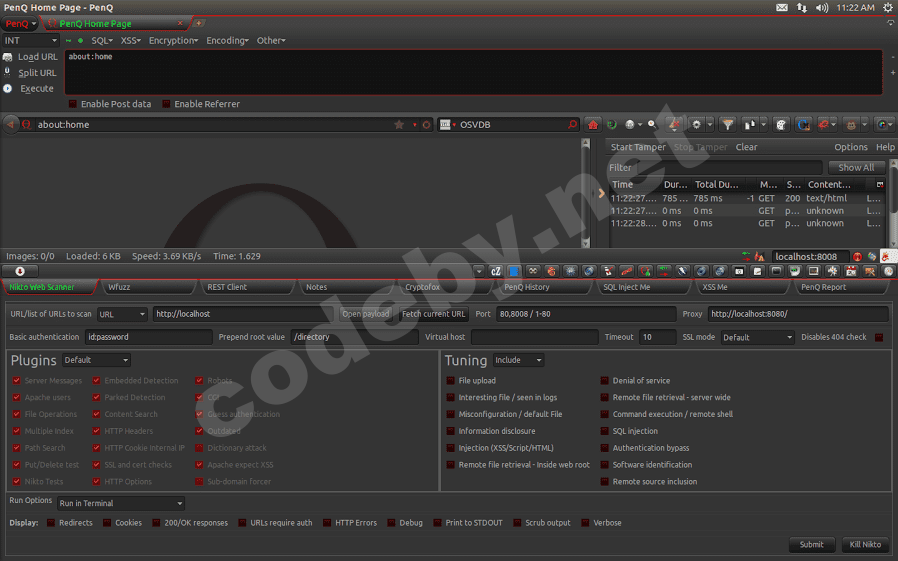
Task: Click the gear icon in browser toolbar
Action: pyautogui.click(x=697, y=125)
